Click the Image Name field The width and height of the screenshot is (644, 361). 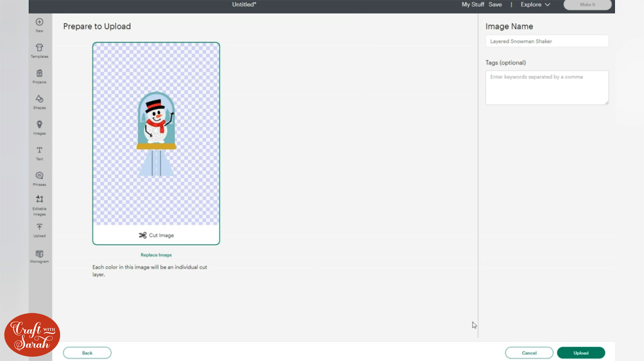point(547,41)
